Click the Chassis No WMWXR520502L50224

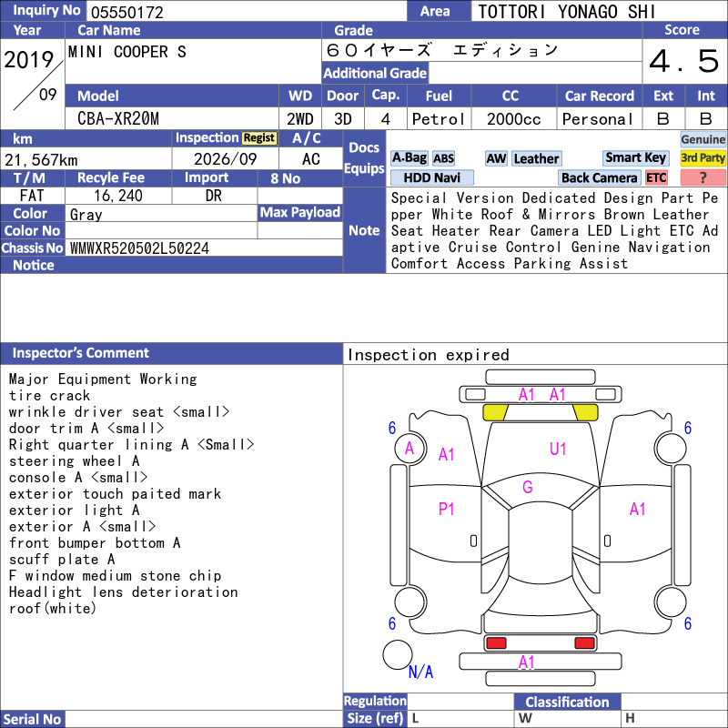[x=139, y=248]
